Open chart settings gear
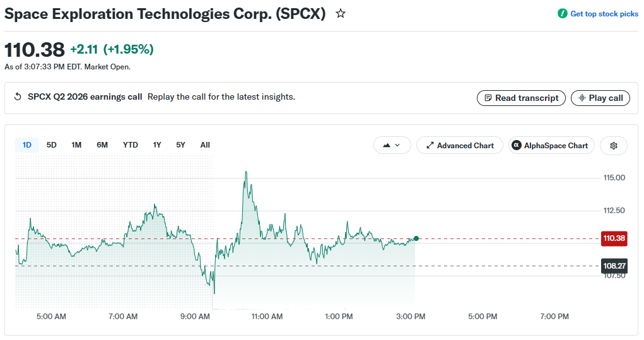 (614, 146)
